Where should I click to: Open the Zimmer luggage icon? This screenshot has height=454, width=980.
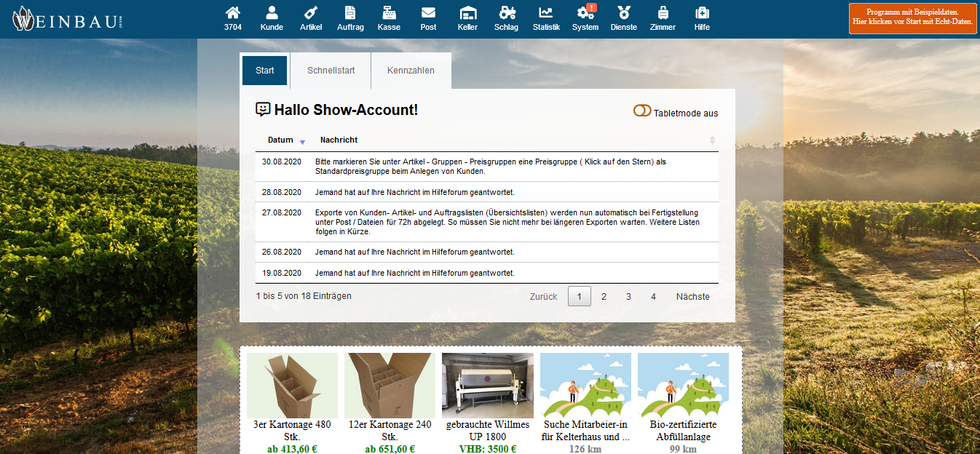tap(663, 13)
